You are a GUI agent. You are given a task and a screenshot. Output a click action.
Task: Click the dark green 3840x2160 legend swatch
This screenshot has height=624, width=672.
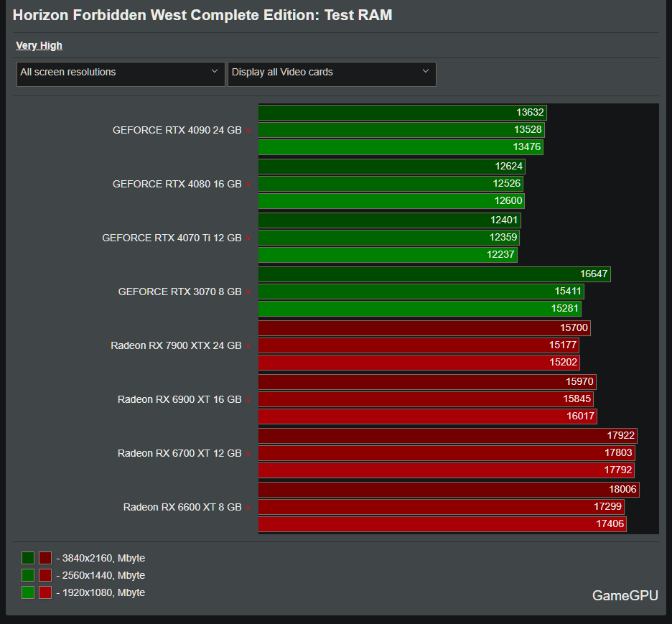click(x=28, y=558)
